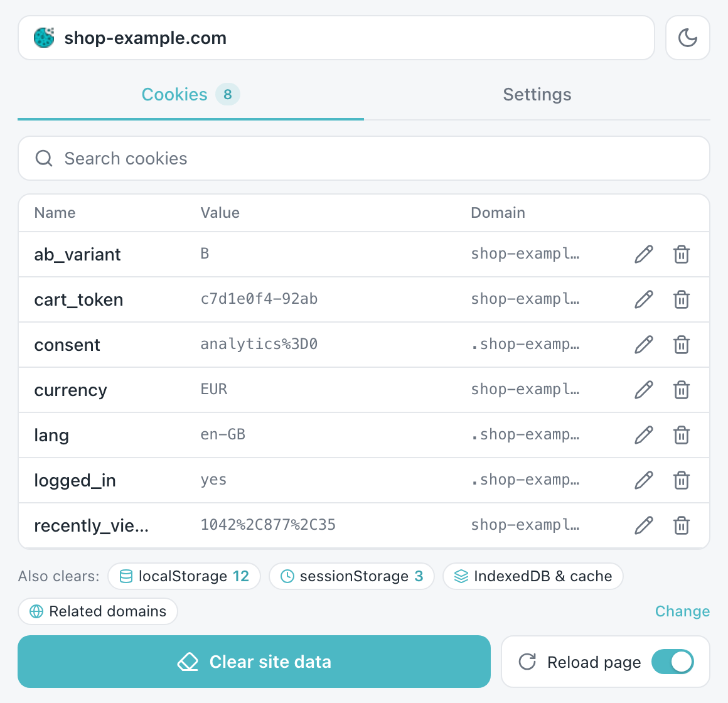Viewport: 728px width, 703px height.
Task: Focus the Search cookies field
Action: tap(364, 158)
